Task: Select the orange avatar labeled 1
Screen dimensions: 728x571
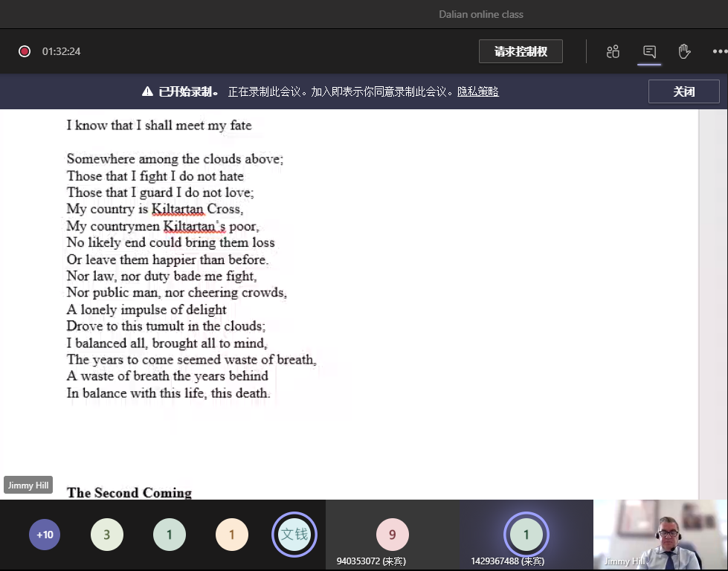Action: point(231,535)
